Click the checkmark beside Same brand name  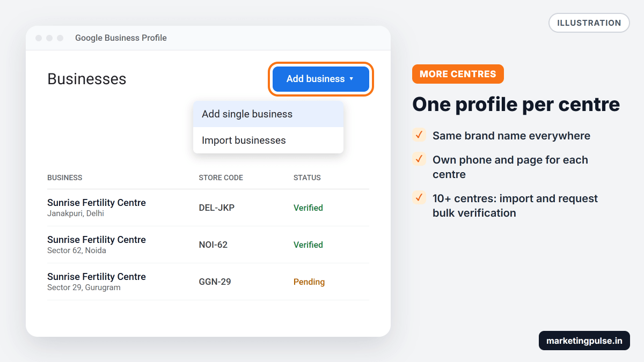coord(419,135)
